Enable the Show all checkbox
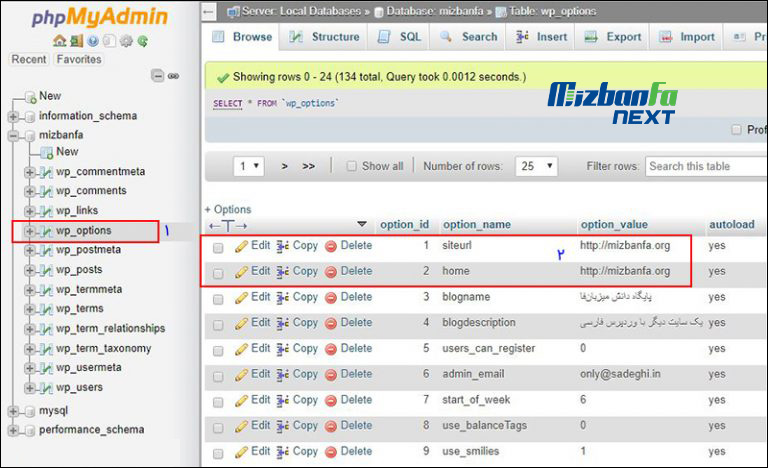The height and width of the screenshot is (468, 768). 351,166
